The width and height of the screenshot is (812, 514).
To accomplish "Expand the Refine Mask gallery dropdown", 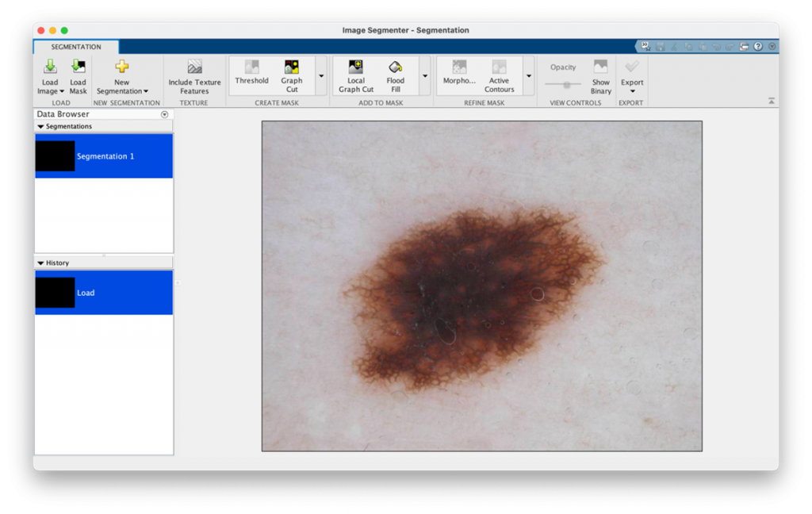I will pyautogui.click(x=529, y=76).
